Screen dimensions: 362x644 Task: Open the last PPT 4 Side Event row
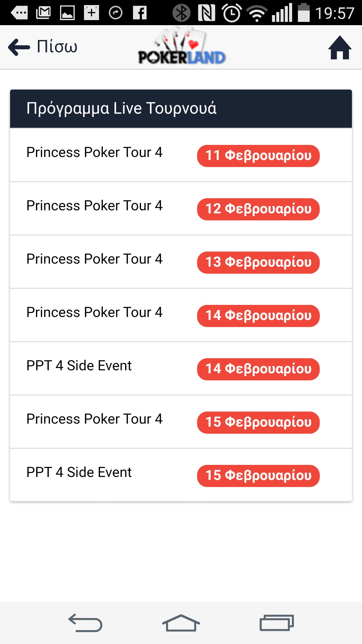click(x=181, y=475)
